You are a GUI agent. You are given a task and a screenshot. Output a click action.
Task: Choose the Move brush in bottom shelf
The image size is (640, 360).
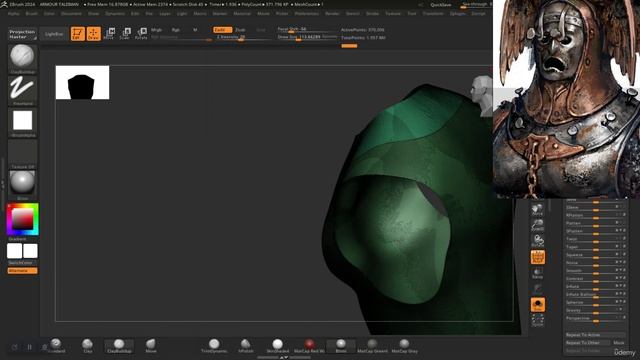pyautogui.click(x=151, y=345)
